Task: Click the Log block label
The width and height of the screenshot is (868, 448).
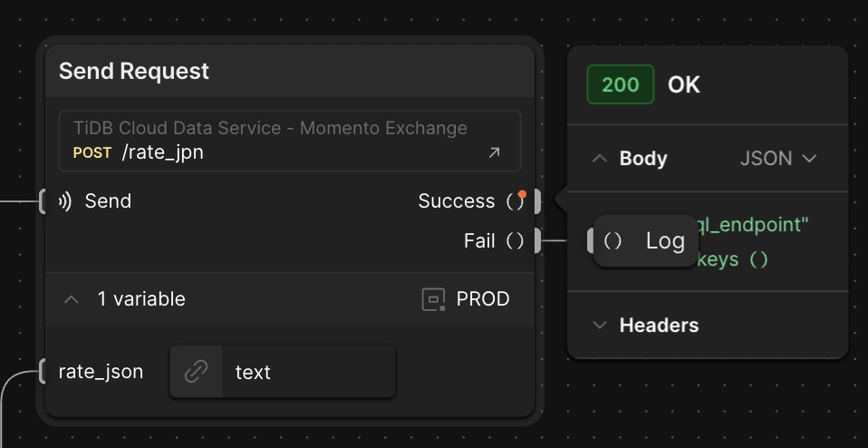Action: pos(665,241)
